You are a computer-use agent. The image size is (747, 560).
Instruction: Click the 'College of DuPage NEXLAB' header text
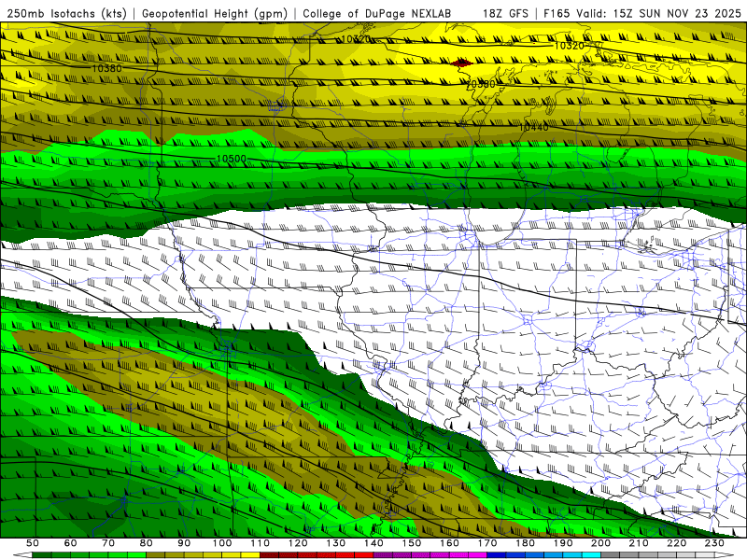[x=377, y=14]
